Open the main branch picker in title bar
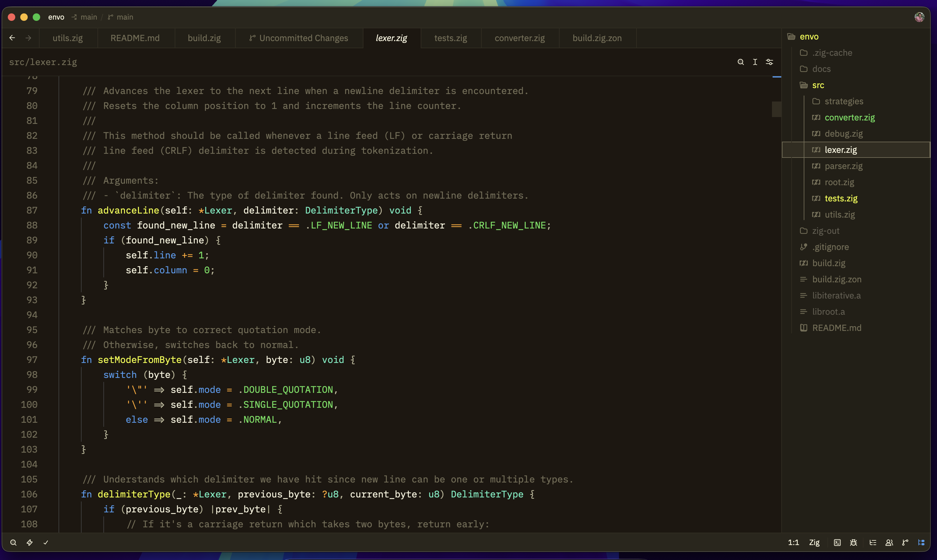The width and height of the screenshot is (937, 560). (x=121, y=17)
